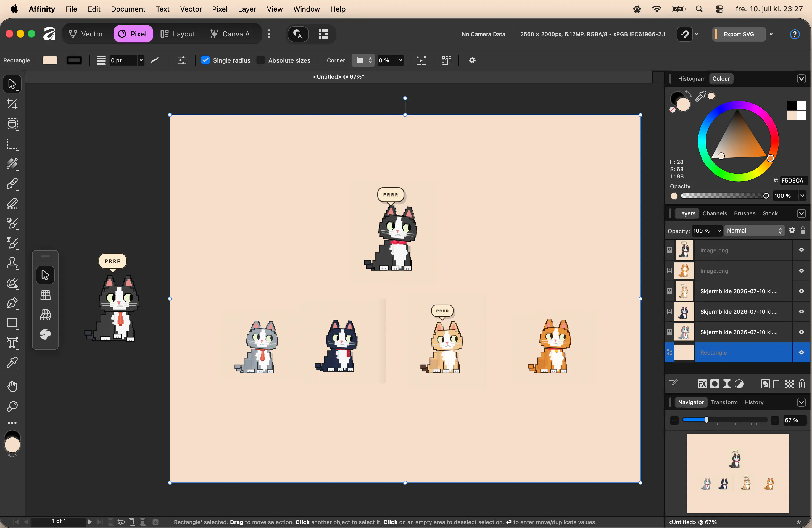Open the Affinity help question icon
Viewport: 812px width, 528px height.
point(795,34)
